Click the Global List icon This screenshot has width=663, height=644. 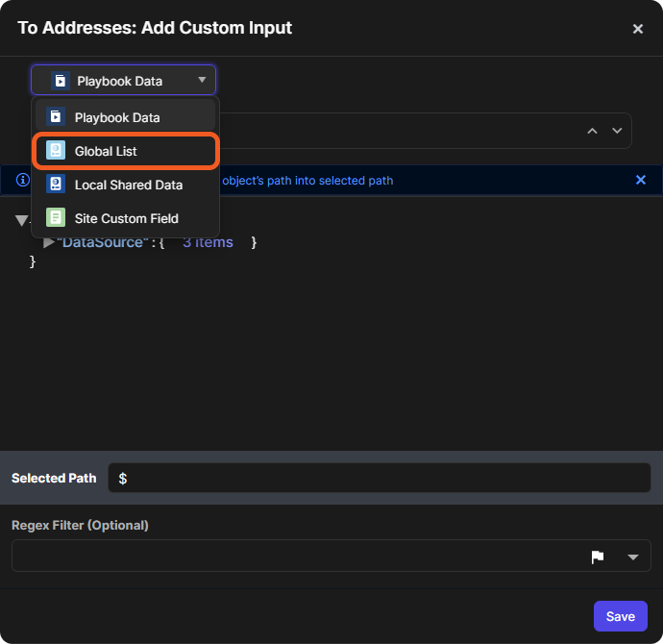click(56, 151)
